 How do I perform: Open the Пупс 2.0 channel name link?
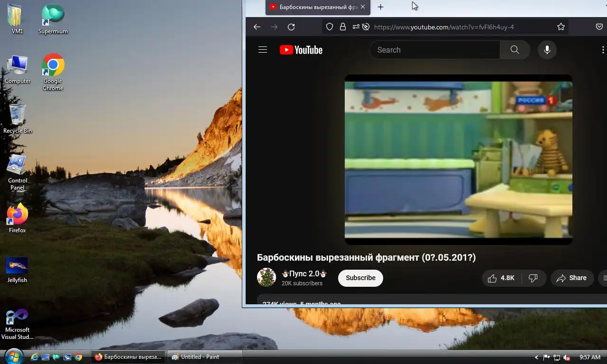304,273
